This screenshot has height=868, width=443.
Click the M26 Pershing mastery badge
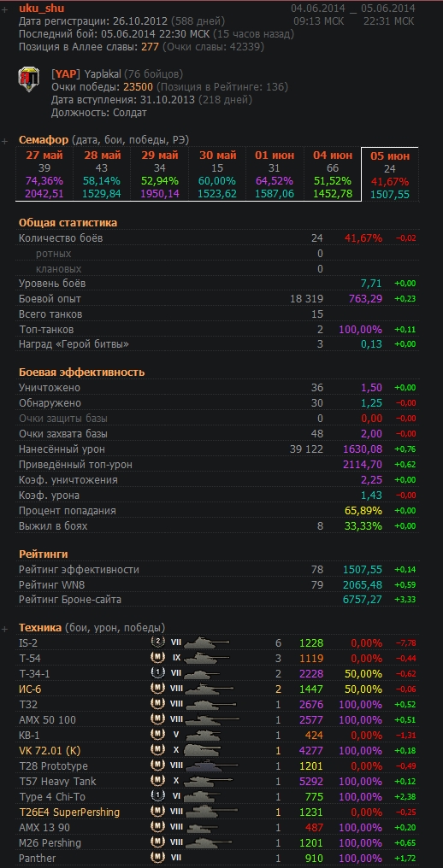tap(158, 843)
